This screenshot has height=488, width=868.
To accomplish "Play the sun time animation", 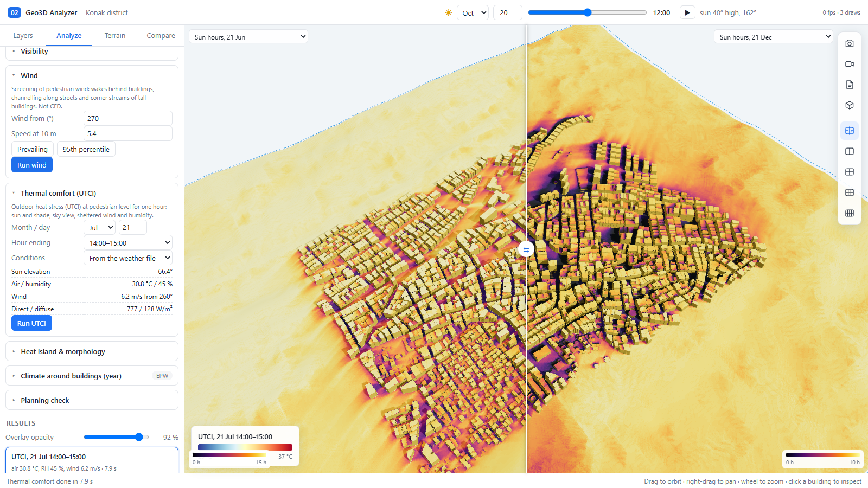I will pyautogui.click(x=687, y=12).
